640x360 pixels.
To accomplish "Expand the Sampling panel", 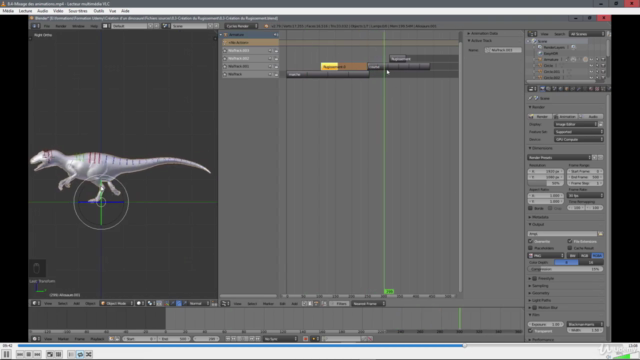I will point(539,286).
